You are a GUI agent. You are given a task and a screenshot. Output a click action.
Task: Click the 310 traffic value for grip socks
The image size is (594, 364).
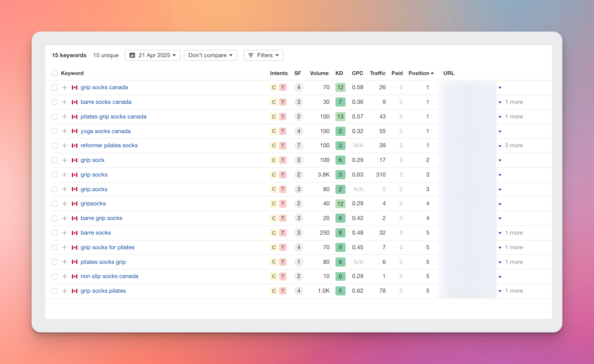(381, 175)
